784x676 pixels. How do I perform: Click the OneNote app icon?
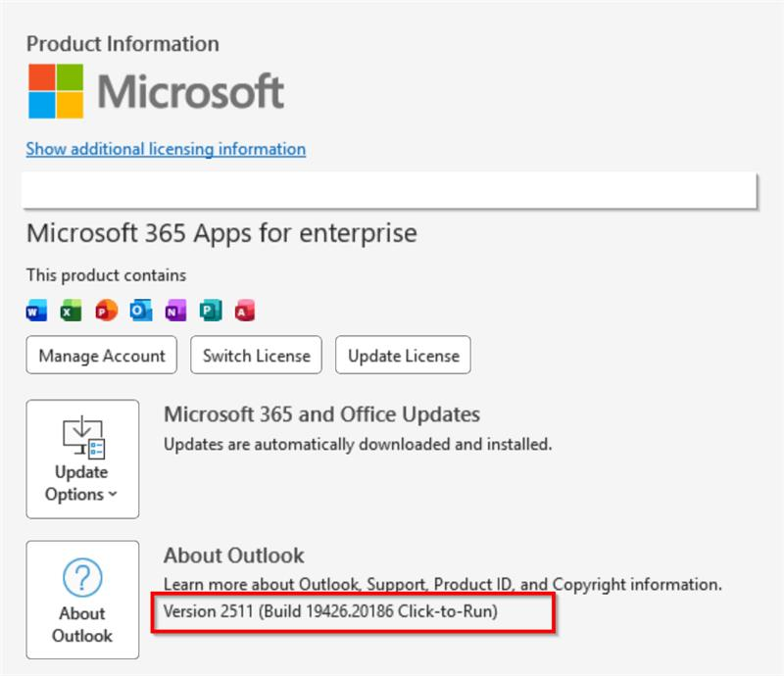pos(175,311)
